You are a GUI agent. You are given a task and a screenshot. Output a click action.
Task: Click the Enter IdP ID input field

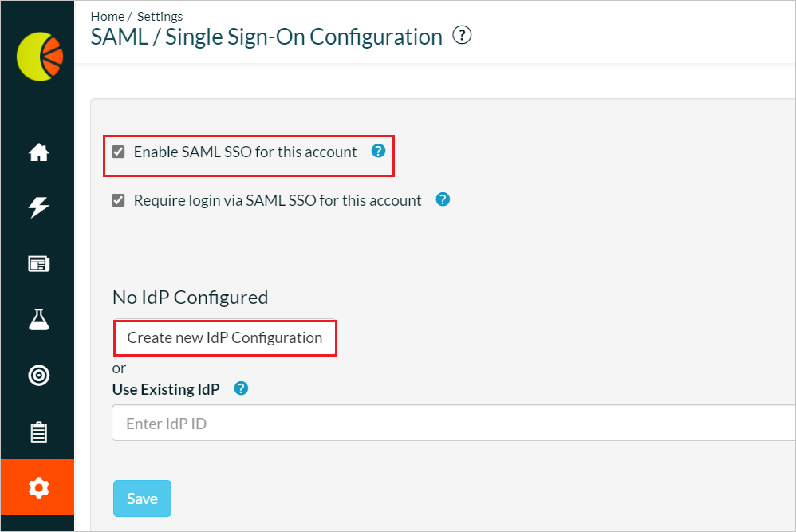(319, 423)
